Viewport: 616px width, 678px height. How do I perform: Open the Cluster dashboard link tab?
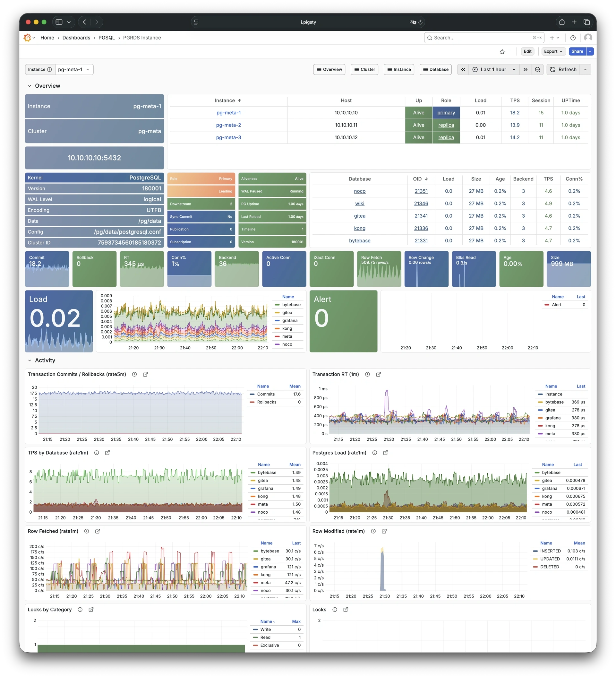(x=364, y=70)
